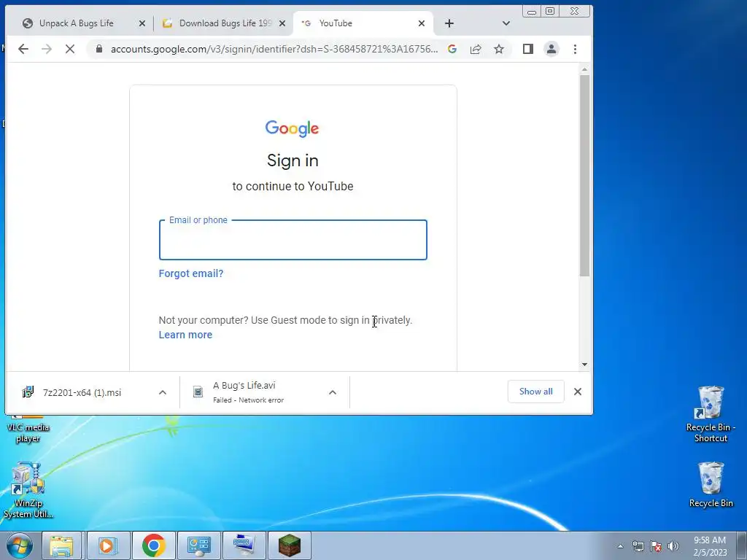The height and width of the screenshot is (560, 747).
Task: Expand options for 7z2201-x64 (1).msi download
Action: pos(163,392)
